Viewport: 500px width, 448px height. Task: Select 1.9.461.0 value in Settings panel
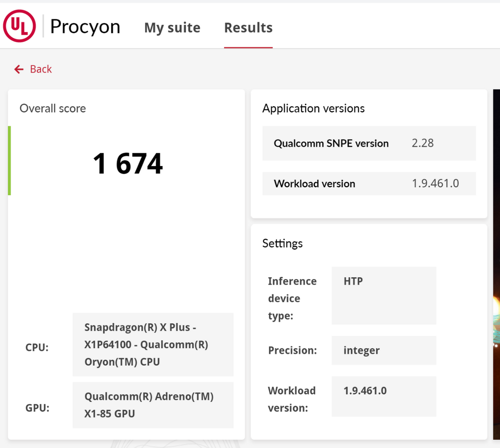[384, 396]
